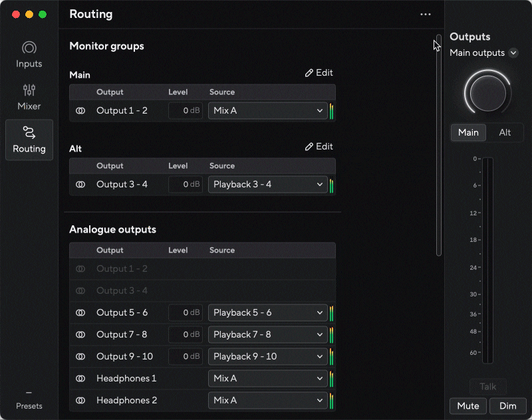Toggle stereo link for Main Output 1 - 2
The height and width of the screenshot is (420, 532).
click(x=80, y=110)
